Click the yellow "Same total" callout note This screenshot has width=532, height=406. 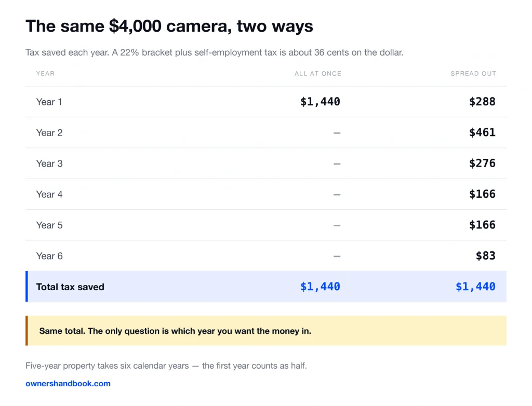pyautogui.click(x=266, y=331)
